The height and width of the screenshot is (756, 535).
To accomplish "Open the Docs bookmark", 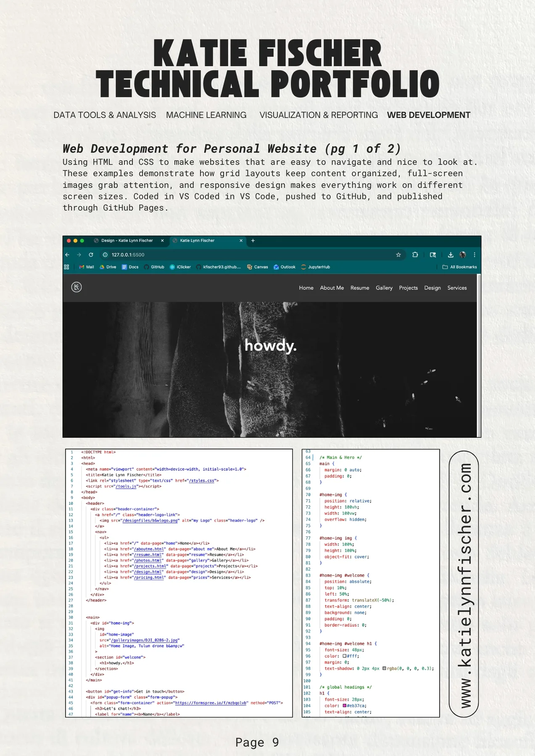I will point(130,267).
